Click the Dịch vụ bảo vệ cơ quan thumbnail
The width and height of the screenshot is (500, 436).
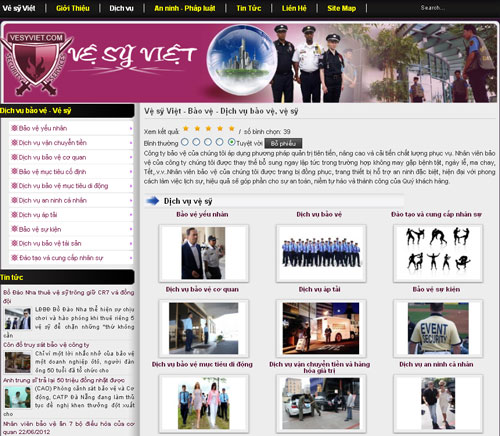point(203,328)
